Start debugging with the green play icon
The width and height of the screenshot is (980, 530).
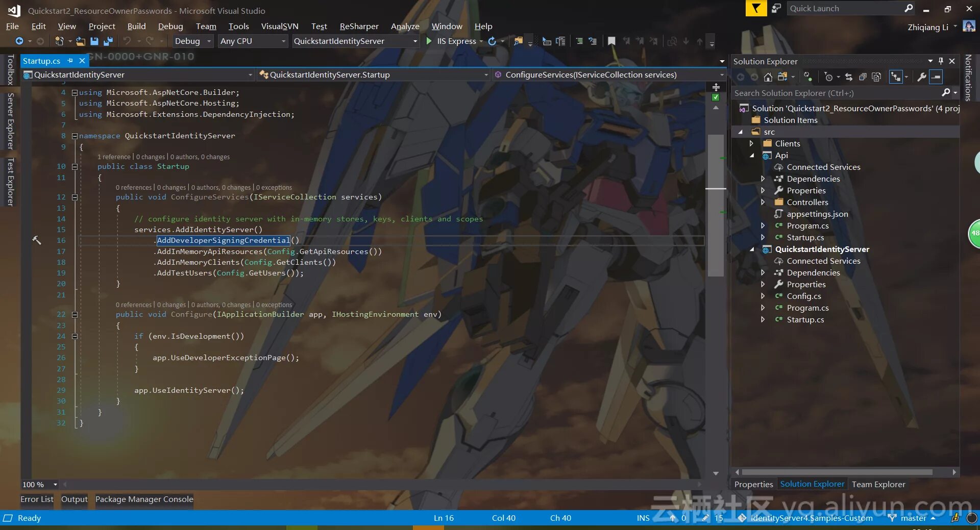(429, 41)
